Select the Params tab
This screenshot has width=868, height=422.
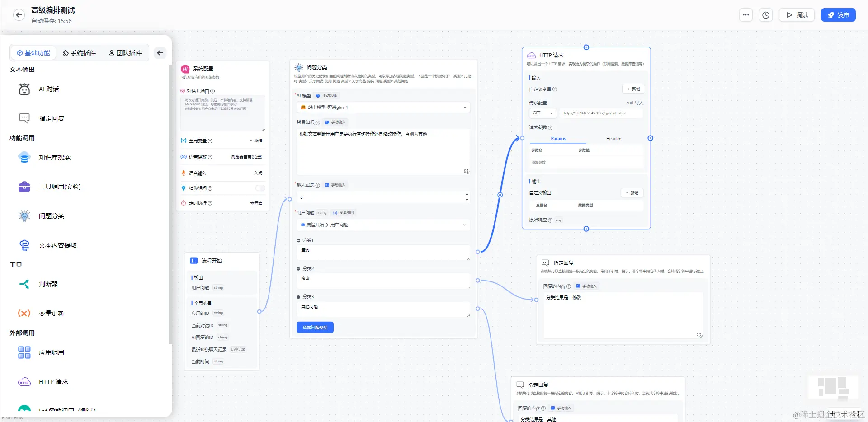(x=558, y=139)
